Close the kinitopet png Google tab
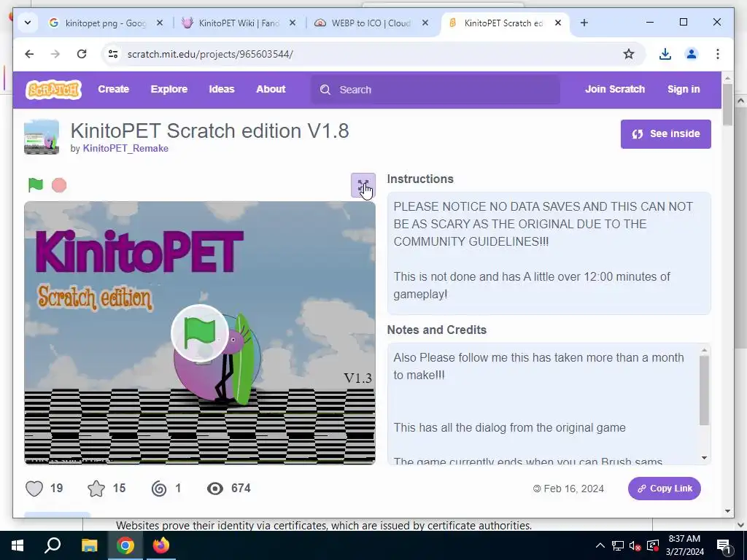 click(x=160, y=23)
